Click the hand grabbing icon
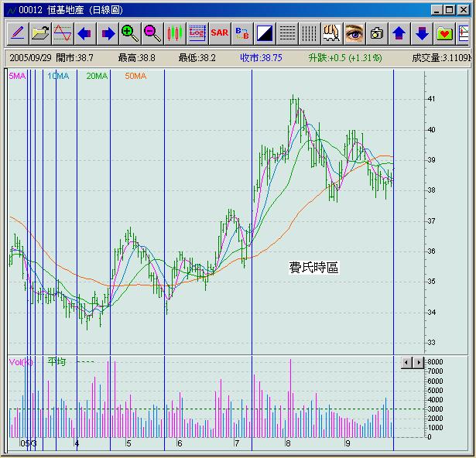 pyautogui.click(x=332, y=33)
